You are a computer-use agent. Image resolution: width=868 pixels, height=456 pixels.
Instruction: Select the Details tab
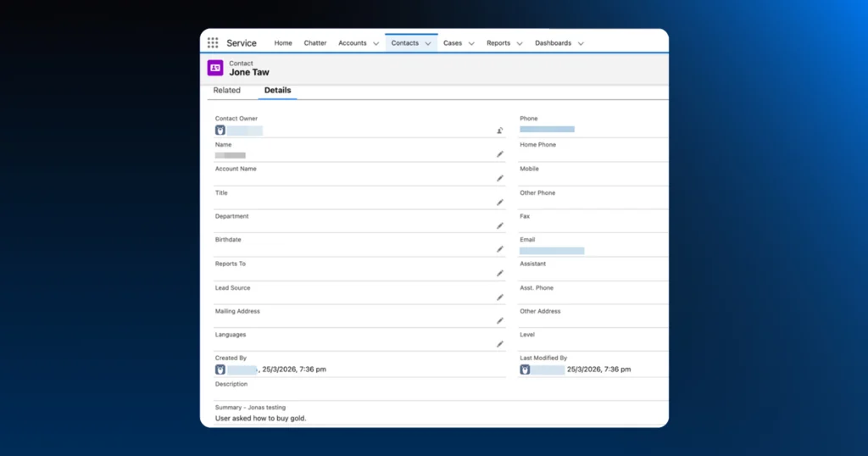(x=277, y=90)
